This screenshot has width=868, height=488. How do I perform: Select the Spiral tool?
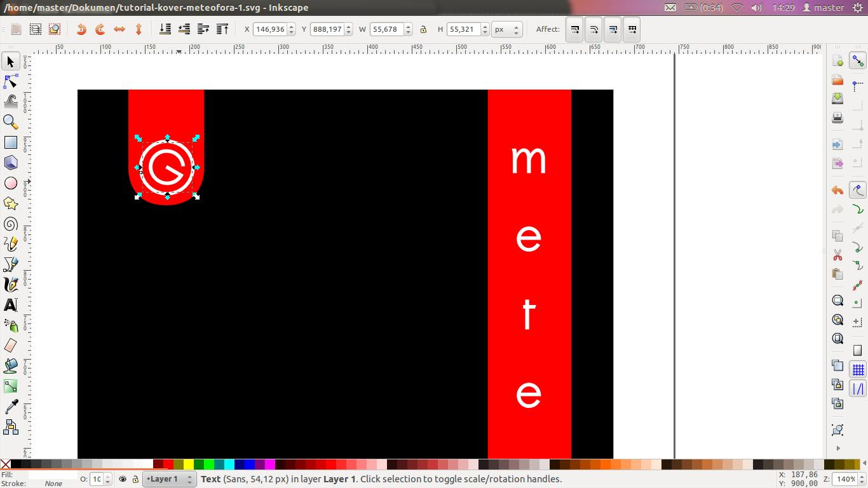[x=10, y=224]
